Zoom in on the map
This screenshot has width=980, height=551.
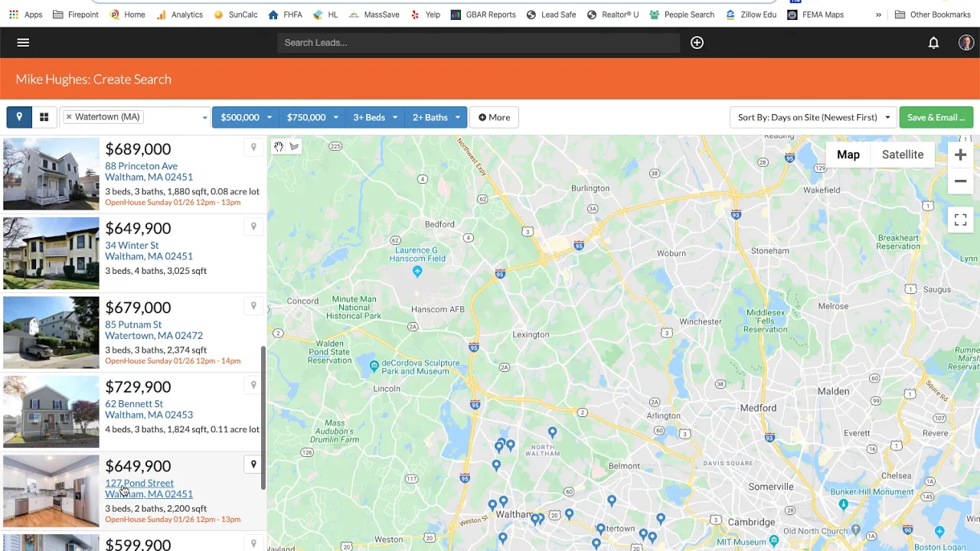(x=960, y=155)
